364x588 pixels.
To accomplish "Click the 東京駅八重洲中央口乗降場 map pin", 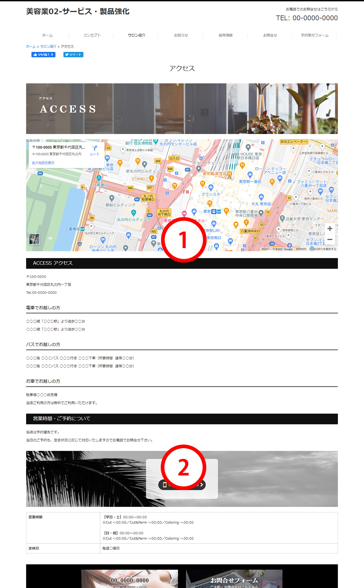I will point(261,213).
